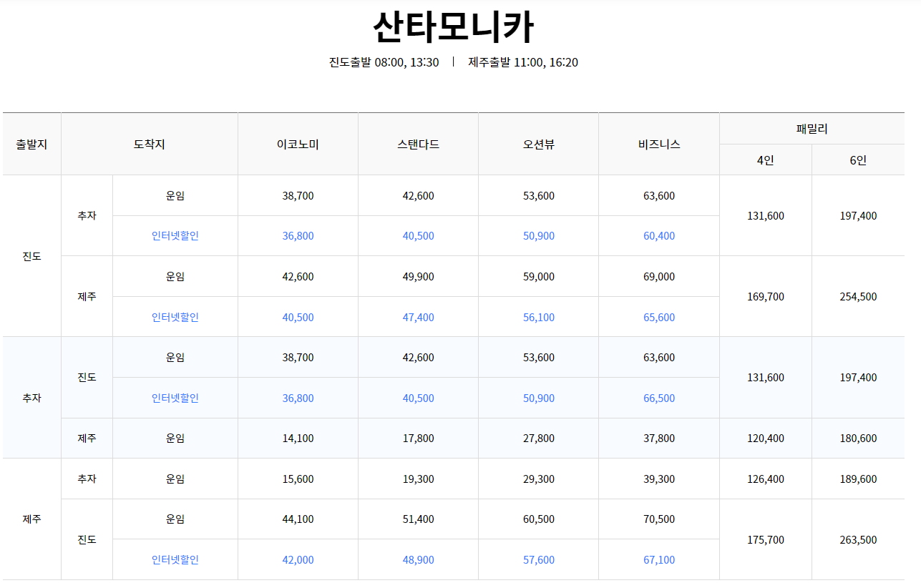Select the 39,300 business fare
The height and width of the screenshot is (588, 921).
(659, 479)
